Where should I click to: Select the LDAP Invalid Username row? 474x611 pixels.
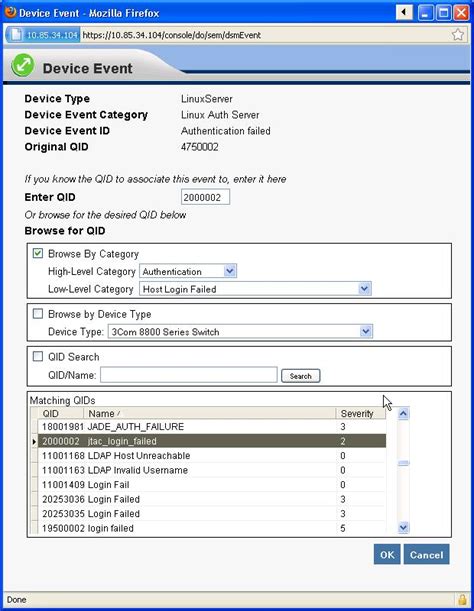click(x=212, y=470)
